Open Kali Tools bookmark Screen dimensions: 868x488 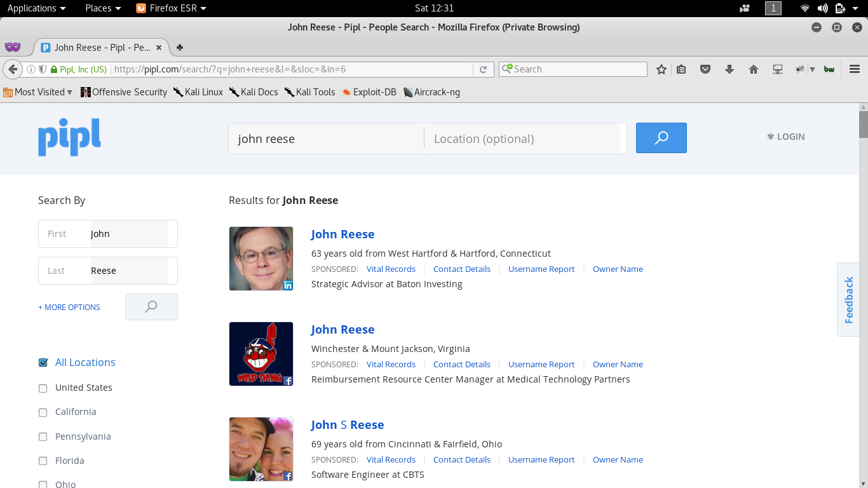tap(309, 92)
